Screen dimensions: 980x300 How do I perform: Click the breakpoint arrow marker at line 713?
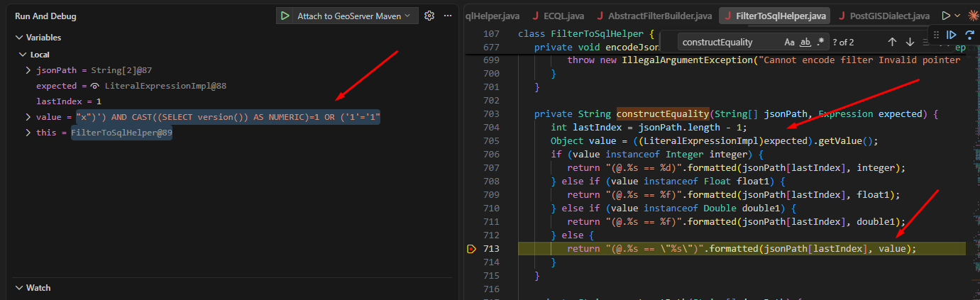click(x=471, y=249)
